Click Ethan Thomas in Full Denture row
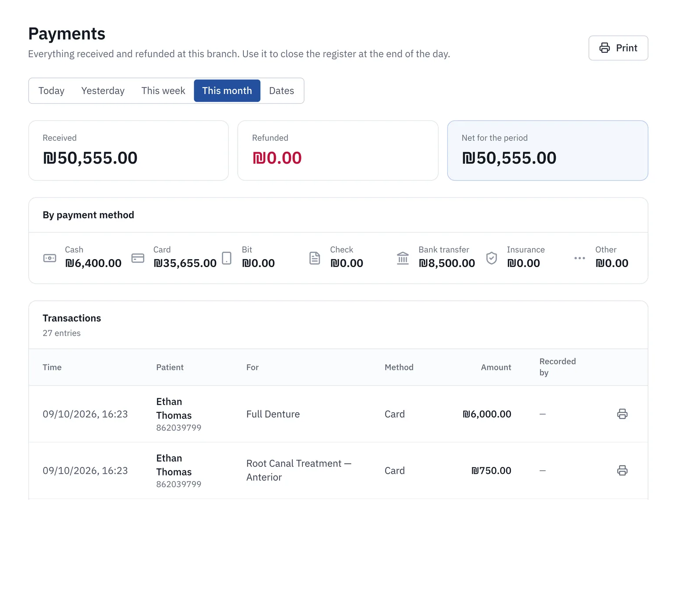Viewport: 676px width, 616px height. [x=174, y=408]
